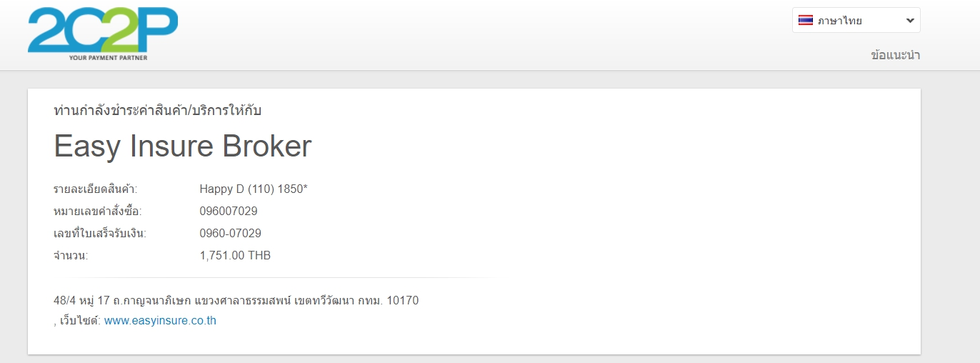
Task: Click order number 096007029
Action: pos(229,212)
